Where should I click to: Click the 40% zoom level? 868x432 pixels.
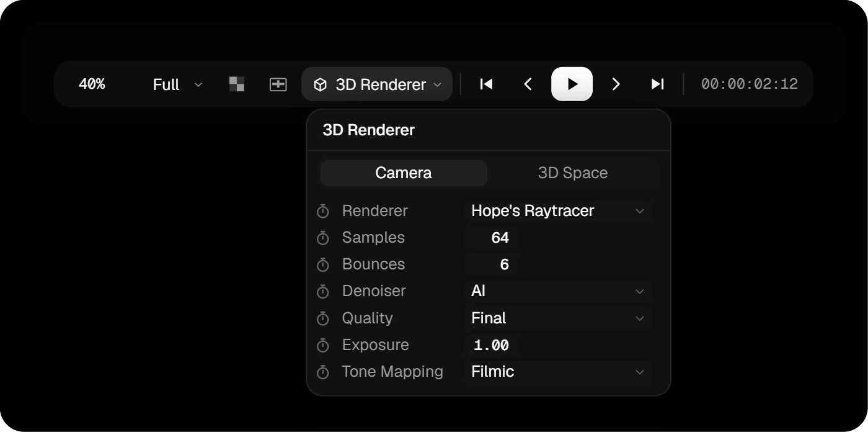tap(92, 84)
